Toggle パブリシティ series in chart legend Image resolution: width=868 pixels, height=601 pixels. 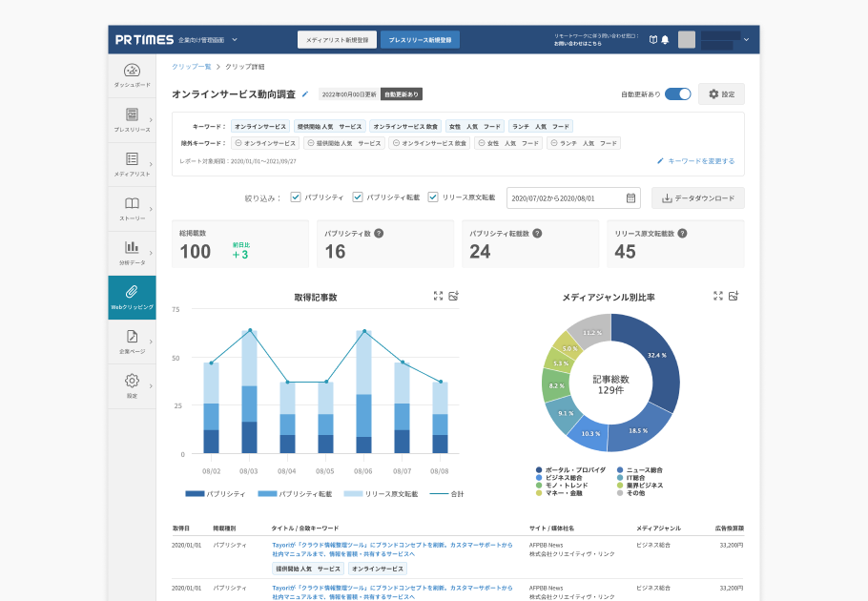pos(216,493)
